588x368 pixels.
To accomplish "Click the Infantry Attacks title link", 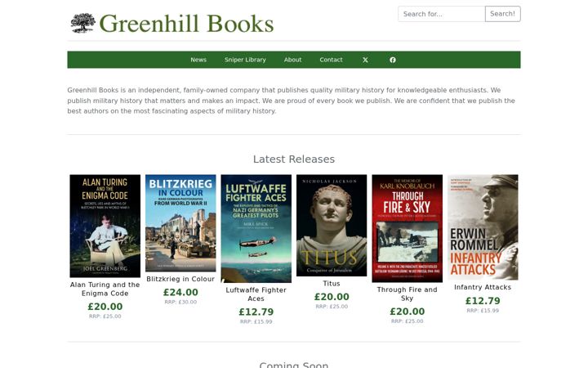I will (483, 287).
